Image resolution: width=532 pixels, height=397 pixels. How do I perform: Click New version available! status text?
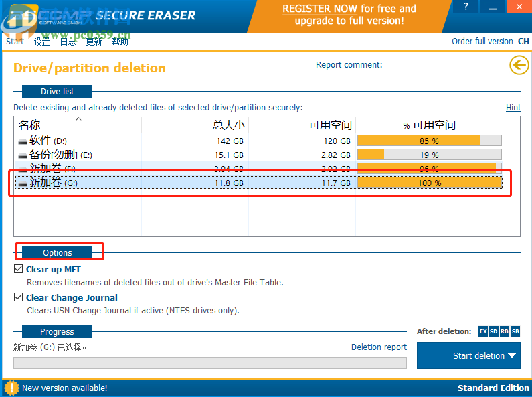pyautogui.click(x=64, y=388)
